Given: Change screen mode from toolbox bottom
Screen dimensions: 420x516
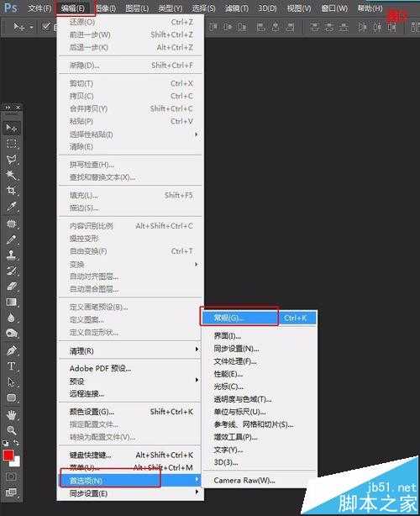Looking at the screenshot, I should [11, 492].
